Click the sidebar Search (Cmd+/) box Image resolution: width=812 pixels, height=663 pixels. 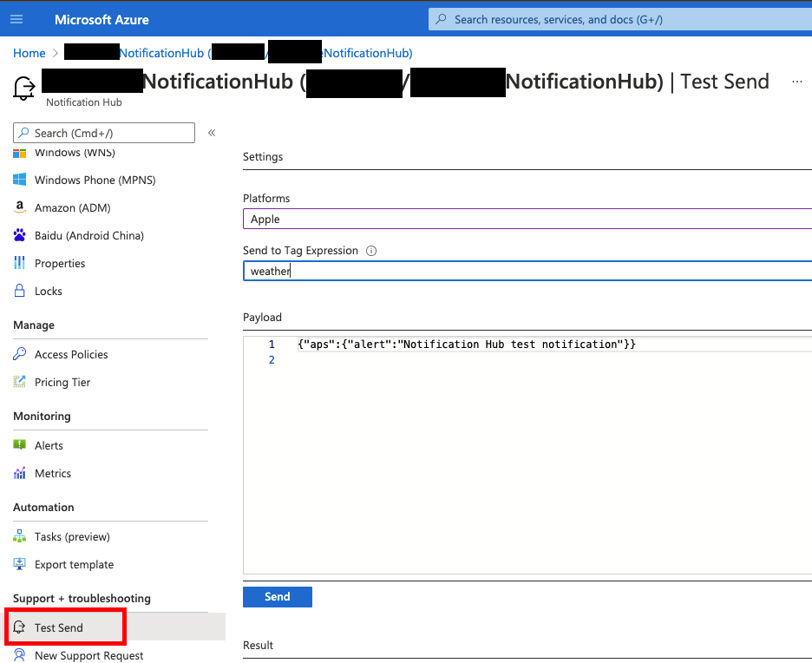(104, 133)
